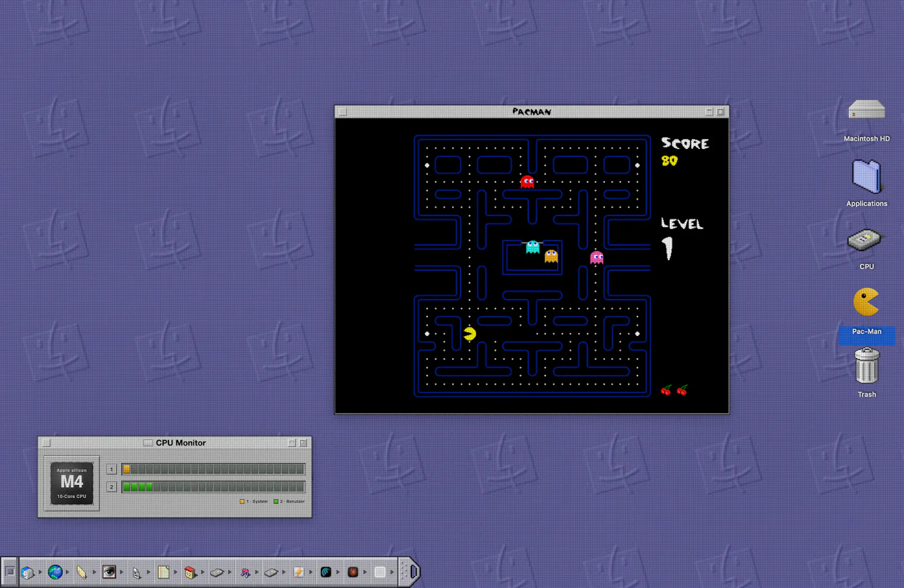The image size is (904, 588).
Task: Expand arrow beside the lightning note icon
Action: [x=311, y=572]
